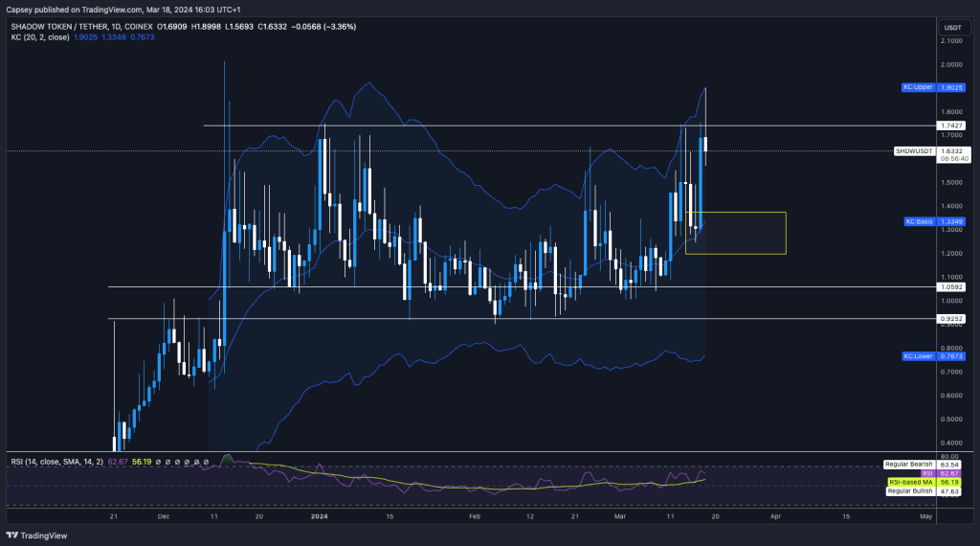Click the TradingView logo icon
This screenshot has height=546, width=980.
(x=12, y=535)
